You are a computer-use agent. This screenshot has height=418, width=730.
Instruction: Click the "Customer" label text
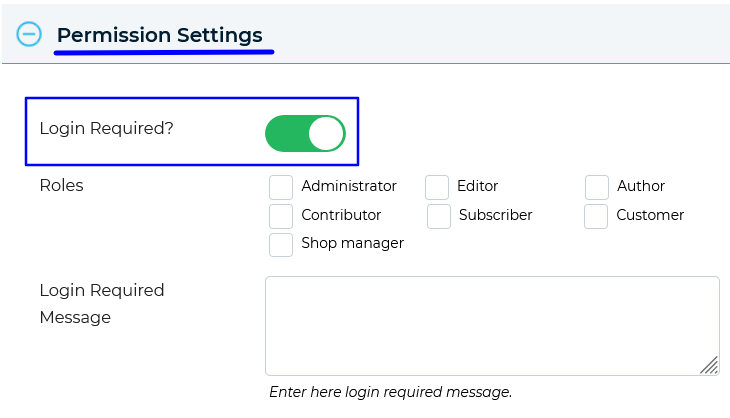[650, 215]
